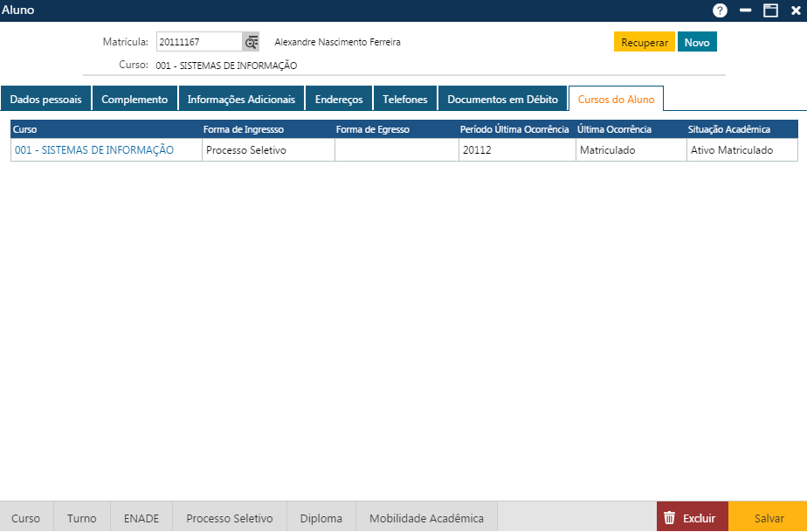This screenshot has width=807, height=532.
Task: Click the trash icon on Excluir
Action: [x=670, y=518]
